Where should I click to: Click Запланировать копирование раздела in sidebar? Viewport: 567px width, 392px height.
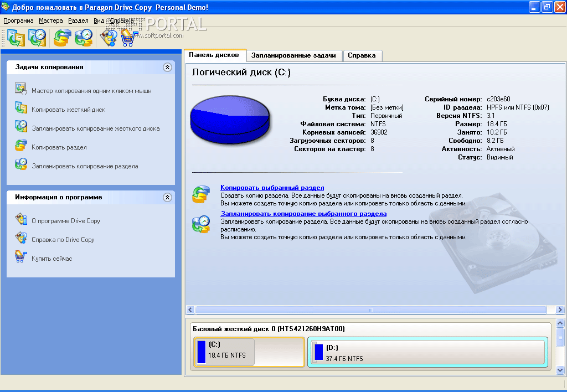[x=85, y=166]
